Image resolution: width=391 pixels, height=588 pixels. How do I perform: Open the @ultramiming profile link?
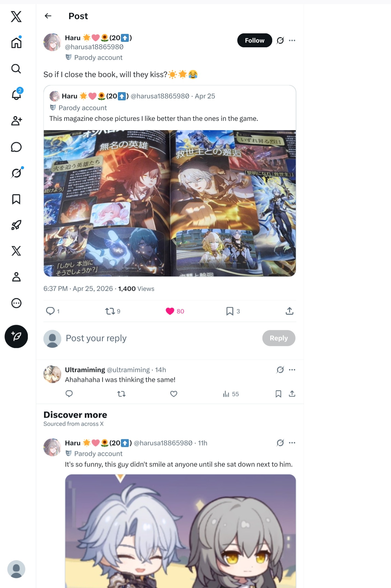128,370
